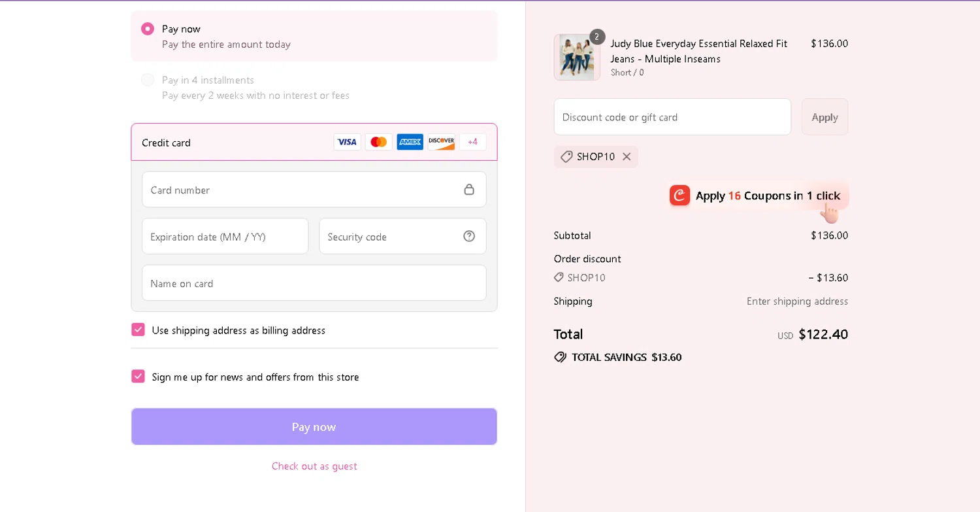Click the security code help icon
The width and height of the screenshot is (980, 512).
pos(469,236)
